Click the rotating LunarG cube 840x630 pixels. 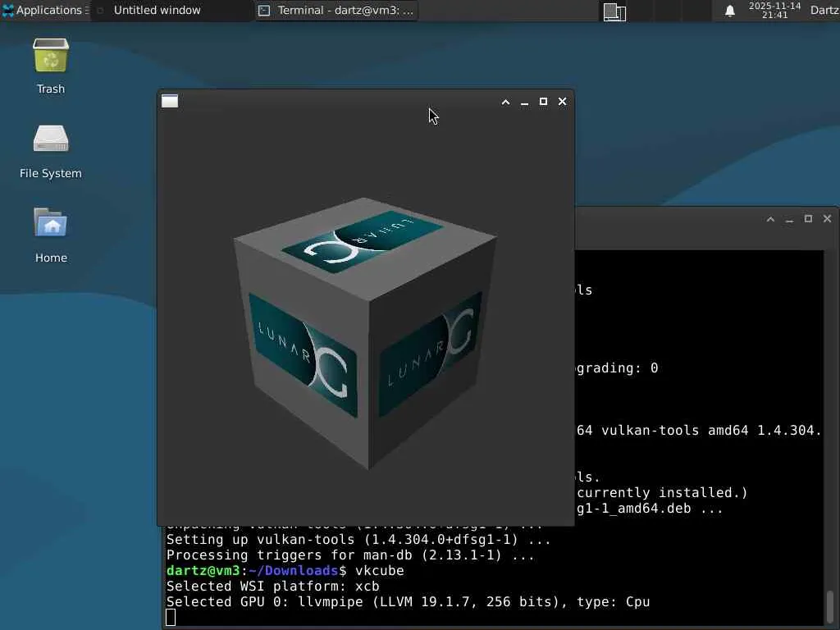[x=365, y=332]
